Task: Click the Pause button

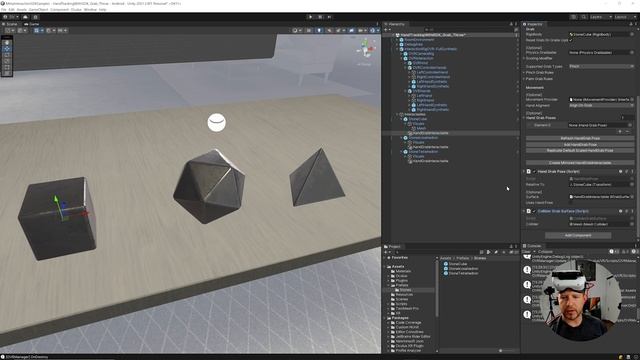Action: coord(320,17)
